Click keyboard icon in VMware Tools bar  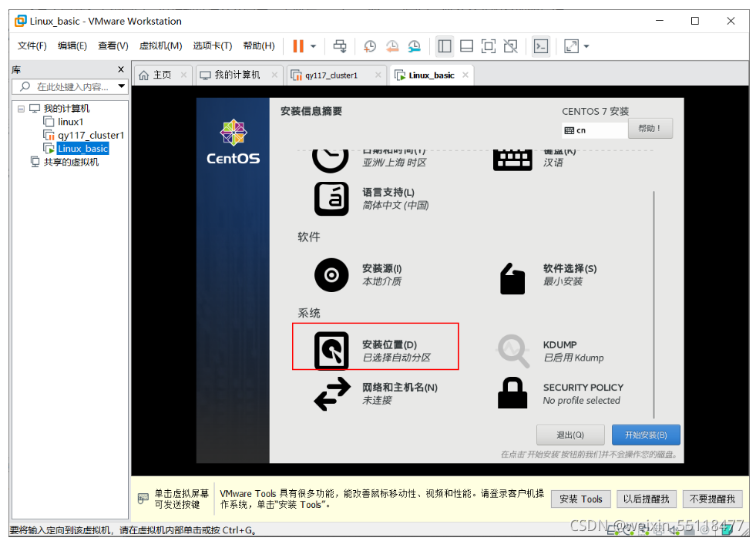point(143,499)
